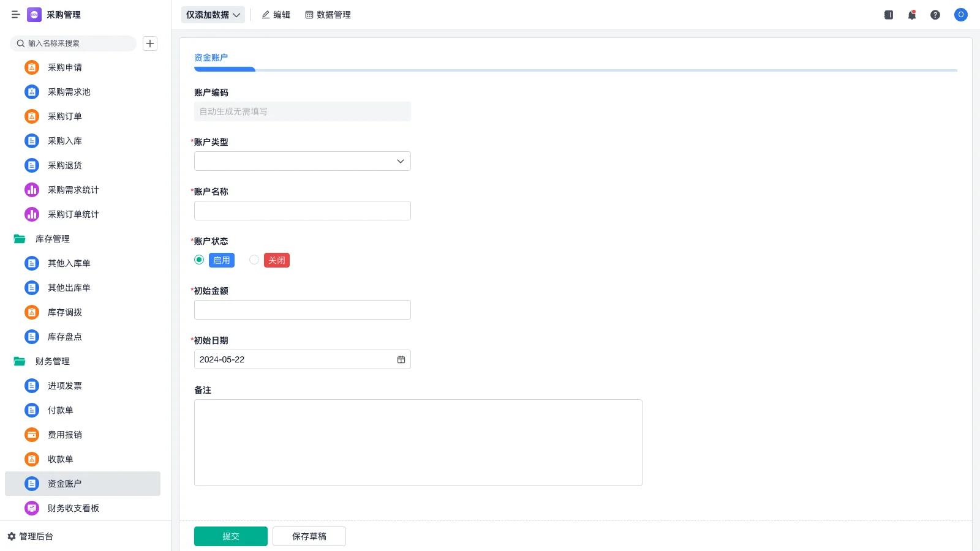Click the blue icon beside 其他出库单
Screen dimensions: 980x551
point(32,288)
